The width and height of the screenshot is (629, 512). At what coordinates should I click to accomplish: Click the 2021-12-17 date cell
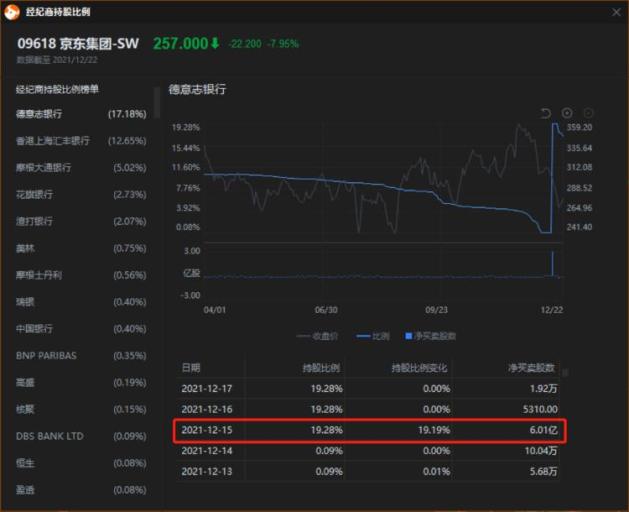(207, 388)
